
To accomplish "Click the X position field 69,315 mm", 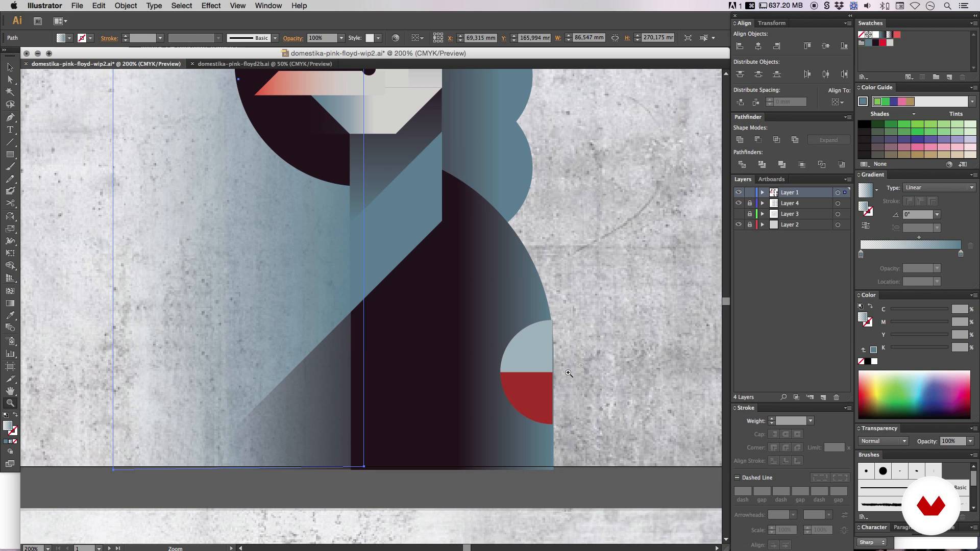I will [x=480, y=38].
